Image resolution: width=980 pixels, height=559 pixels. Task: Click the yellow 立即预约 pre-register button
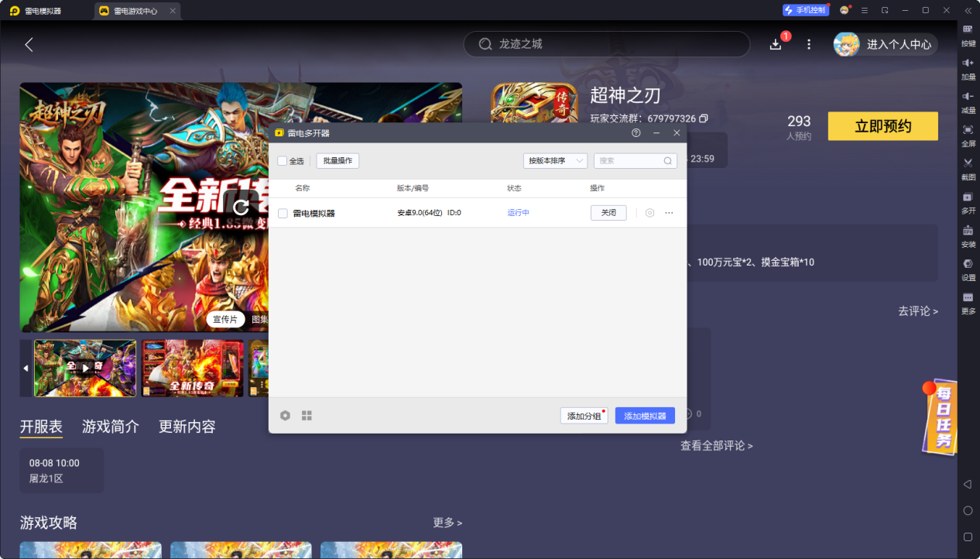pos(882,125)
